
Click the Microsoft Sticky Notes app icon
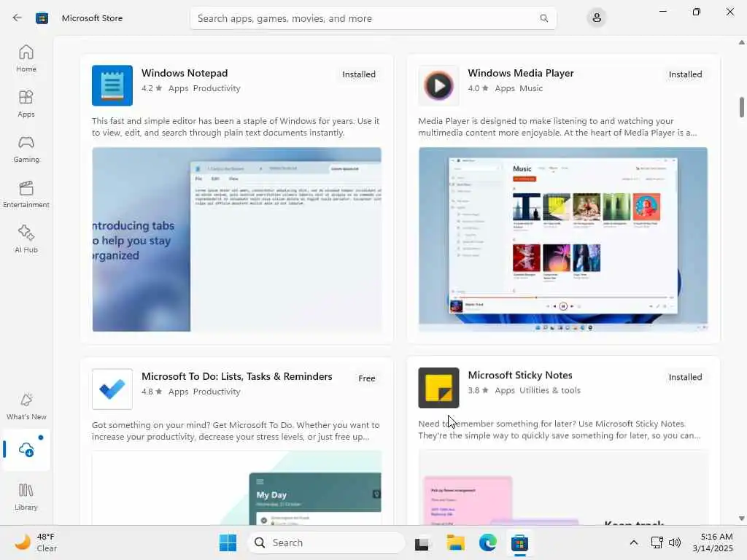point(438,388)
